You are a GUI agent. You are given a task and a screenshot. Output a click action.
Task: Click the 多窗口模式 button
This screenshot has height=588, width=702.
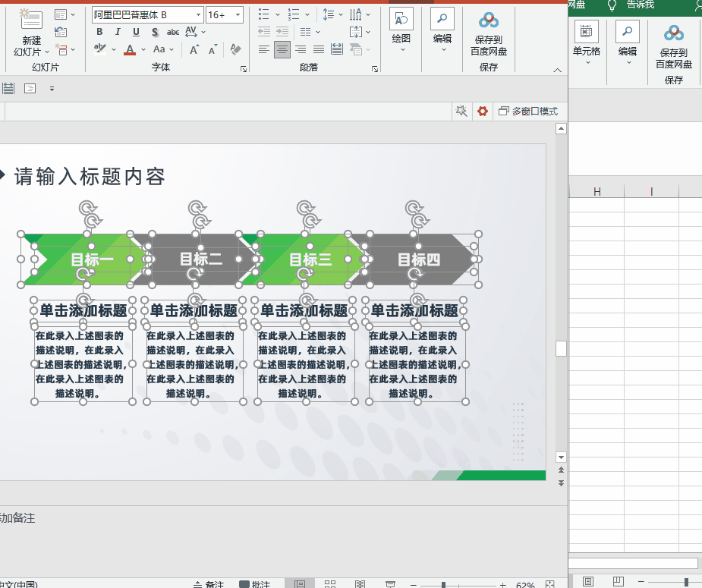528,111
